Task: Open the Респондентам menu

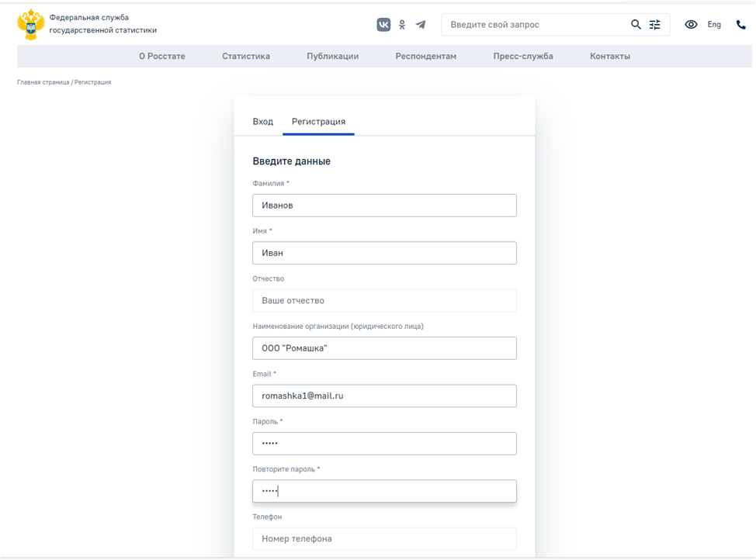Action: [x=425, y=56]
